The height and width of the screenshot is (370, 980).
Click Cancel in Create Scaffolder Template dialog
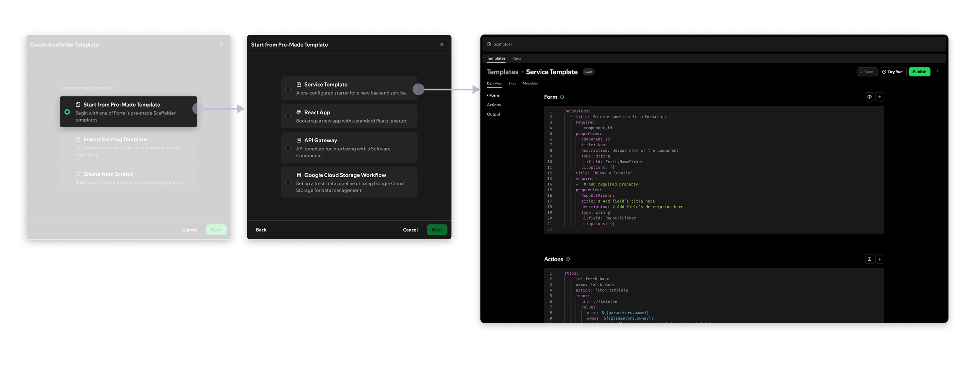coord(189,230)
